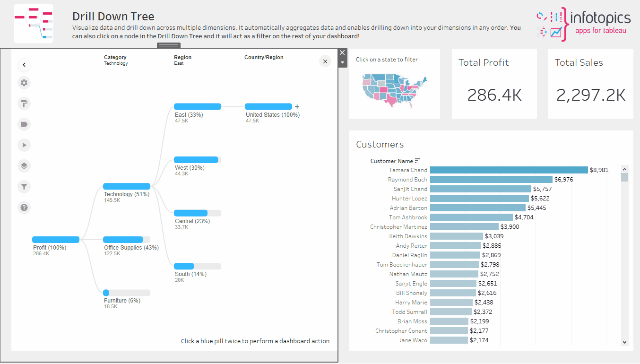Click the Tamara Chand bar

(509, 170)
